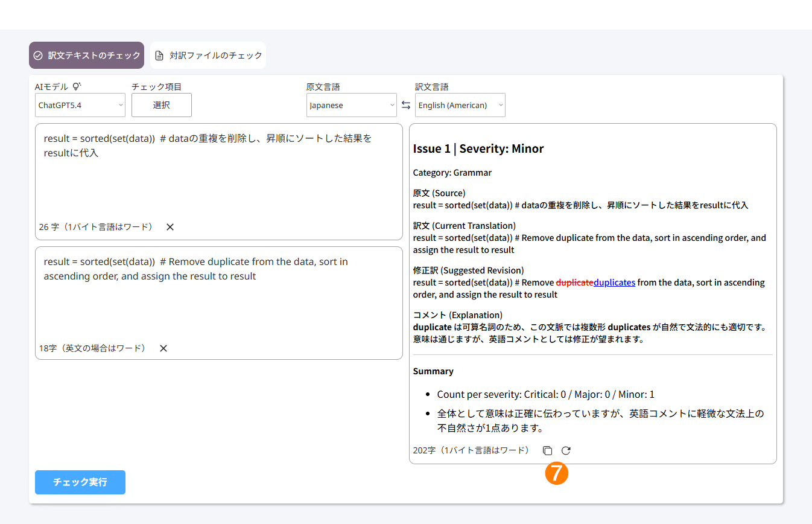Click the "Summary" heading
Image resolution: width=812 pixels, height=524 pixels.
click(433, 371)
